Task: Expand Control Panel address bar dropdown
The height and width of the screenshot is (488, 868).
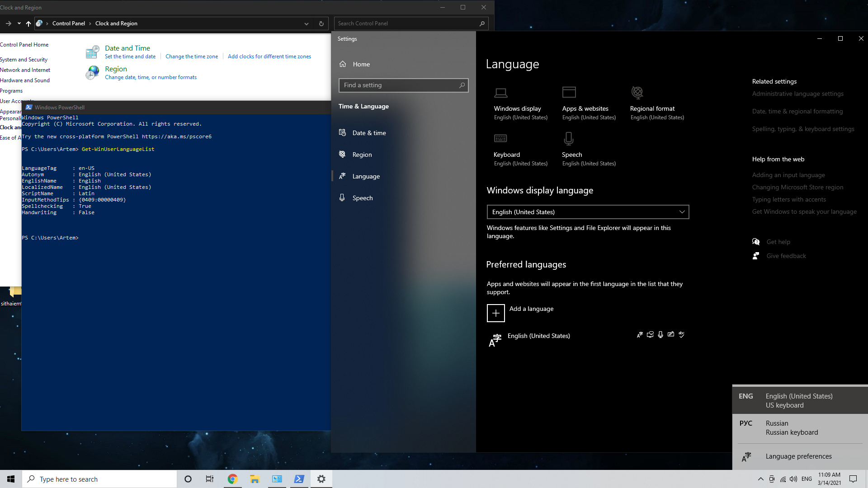Action: 307,23
